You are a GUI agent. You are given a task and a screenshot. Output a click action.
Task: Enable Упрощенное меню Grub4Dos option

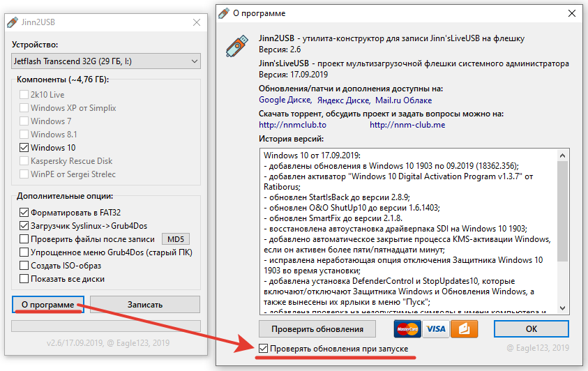point(24,252)
